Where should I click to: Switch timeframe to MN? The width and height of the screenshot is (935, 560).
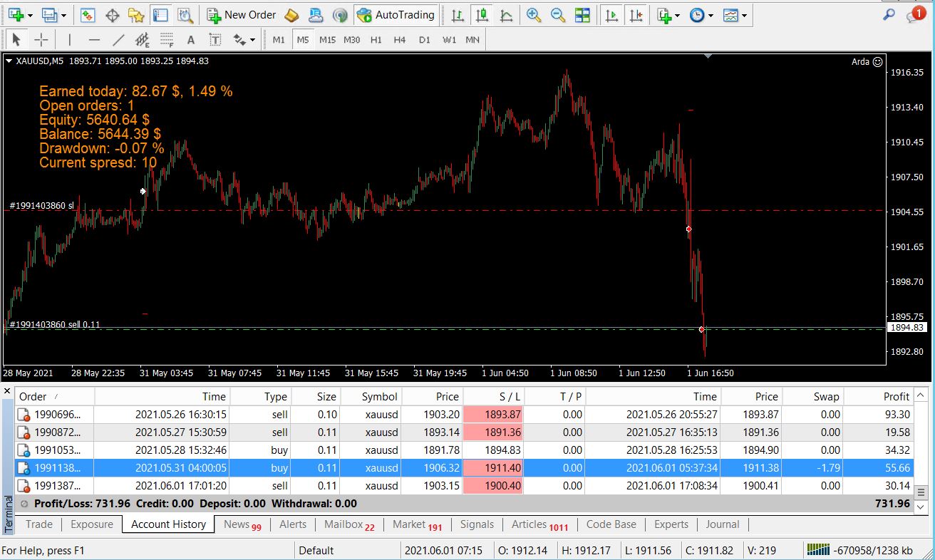point(472,40)
